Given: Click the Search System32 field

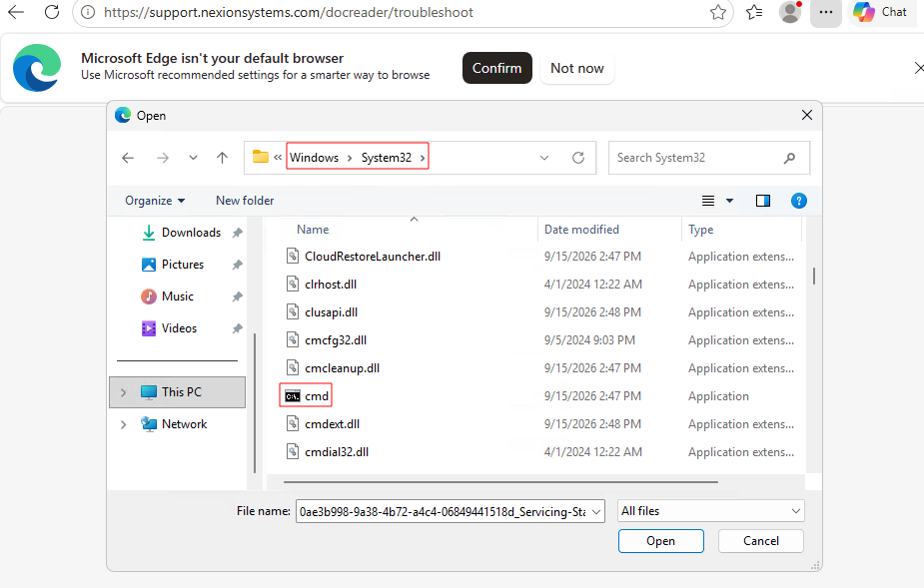Looking at the screenshot, I should [x=709, y=158].
